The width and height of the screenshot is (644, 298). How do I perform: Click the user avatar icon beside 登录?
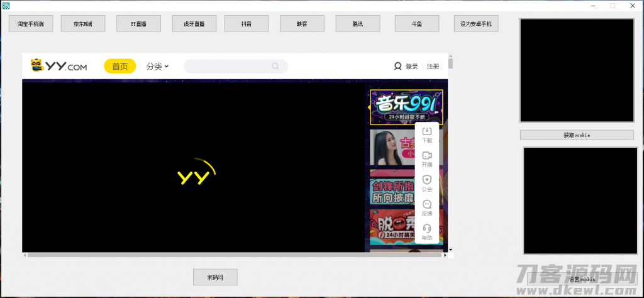pos(397,66)
